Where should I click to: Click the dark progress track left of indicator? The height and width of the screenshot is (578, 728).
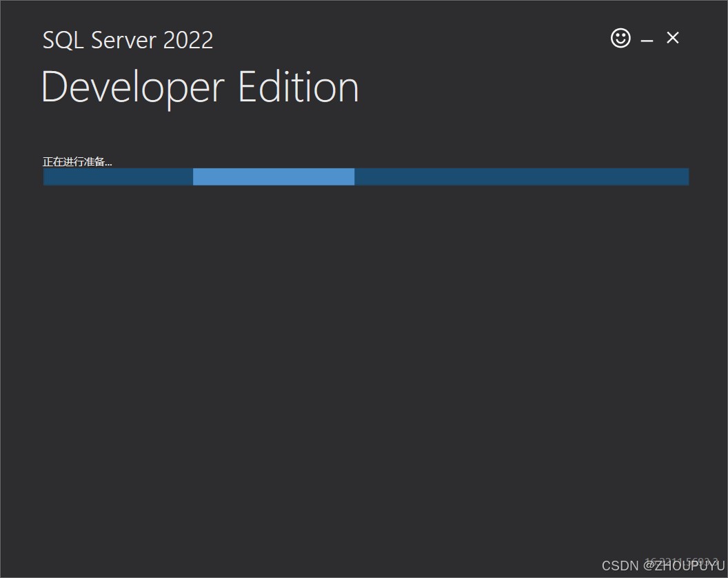[x=118, y=177]
